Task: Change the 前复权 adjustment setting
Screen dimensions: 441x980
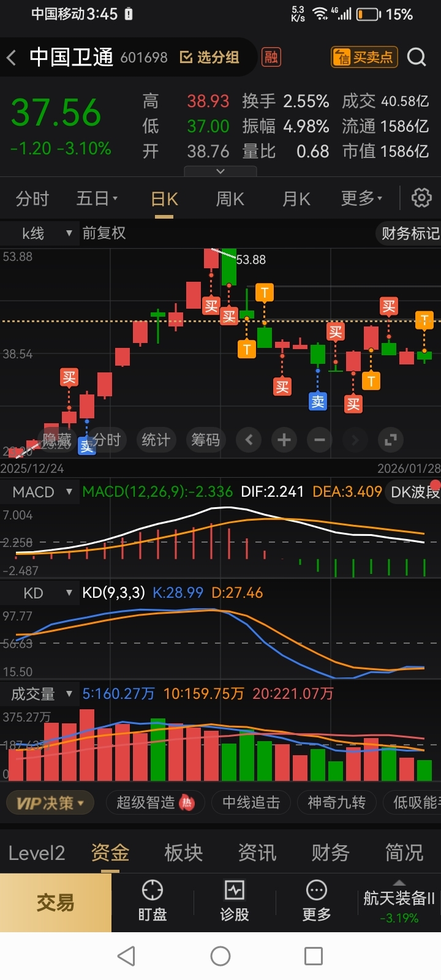Action: coord(104,233)
